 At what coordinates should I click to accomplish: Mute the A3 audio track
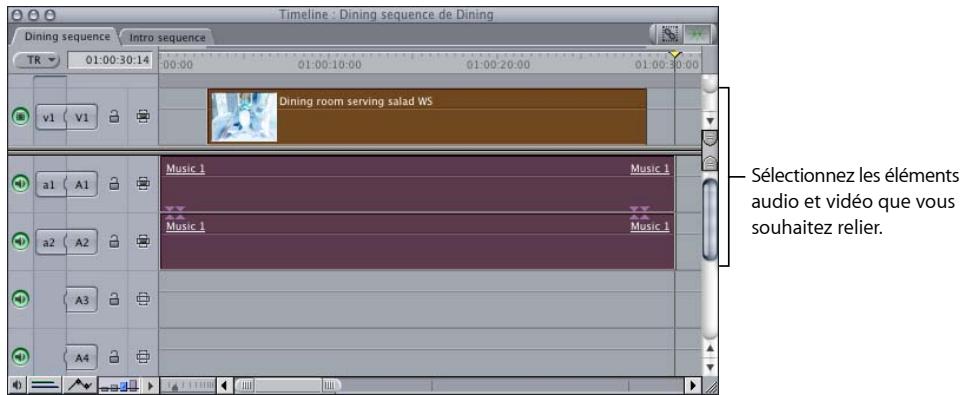[20, 299]
